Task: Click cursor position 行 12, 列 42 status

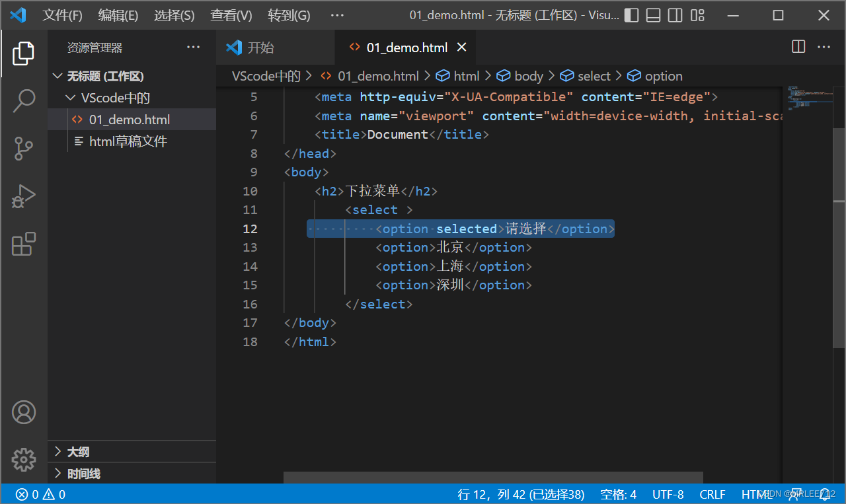Action: pos(521,494)
